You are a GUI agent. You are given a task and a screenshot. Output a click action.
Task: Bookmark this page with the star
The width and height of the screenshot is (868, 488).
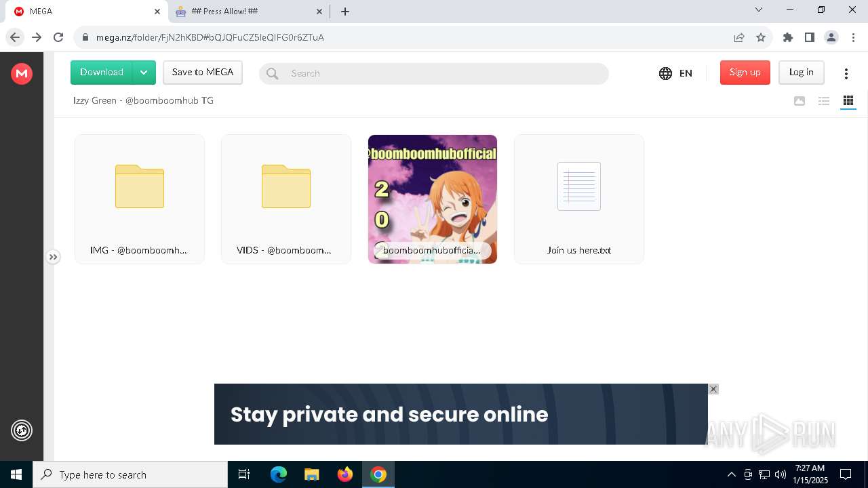[761, 37]
